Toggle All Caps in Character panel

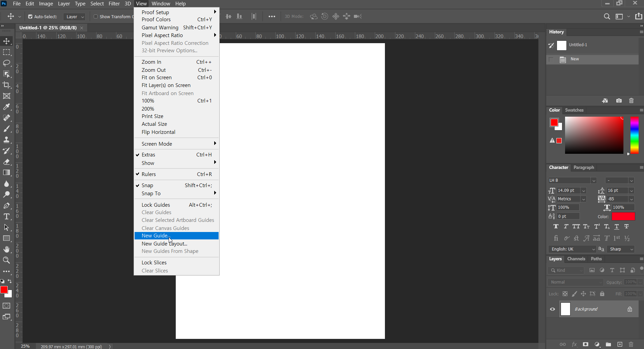point(576,227)
